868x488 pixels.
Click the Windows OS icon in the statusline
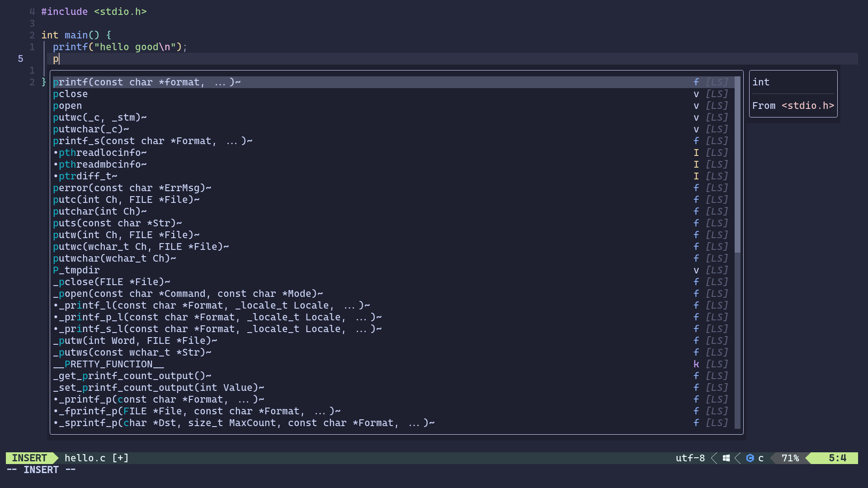726,458
